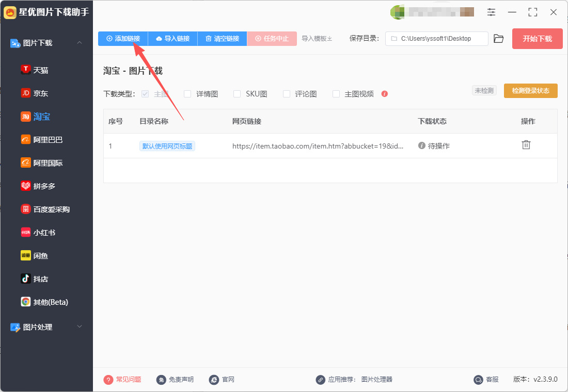Open the 图片下载 sidebar menu

46,43
